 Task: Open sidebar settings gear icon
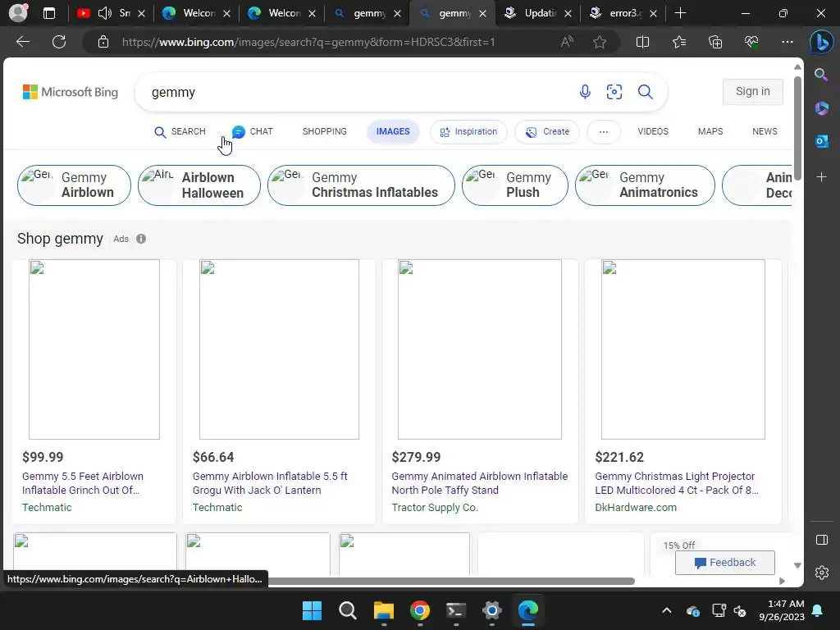pyautogui.click(x=822, y=573)
